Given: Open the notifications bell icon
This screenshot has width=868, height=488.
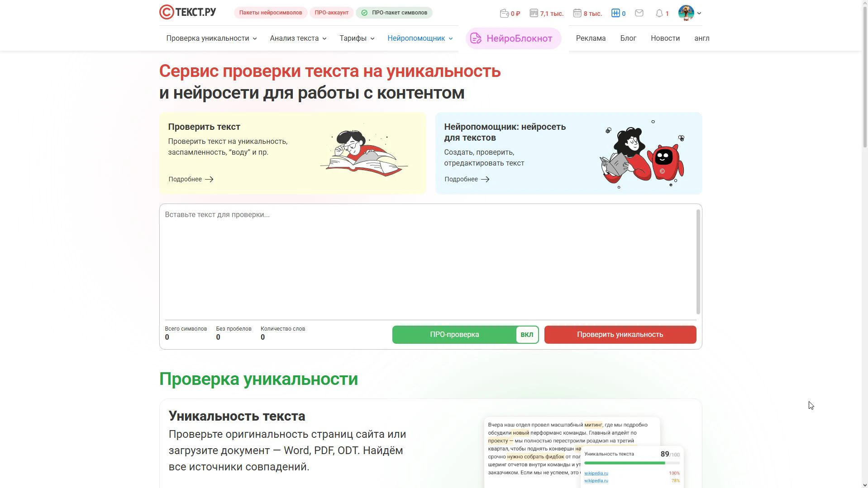Looking at the screenshot, I should [x=659, y=13].
